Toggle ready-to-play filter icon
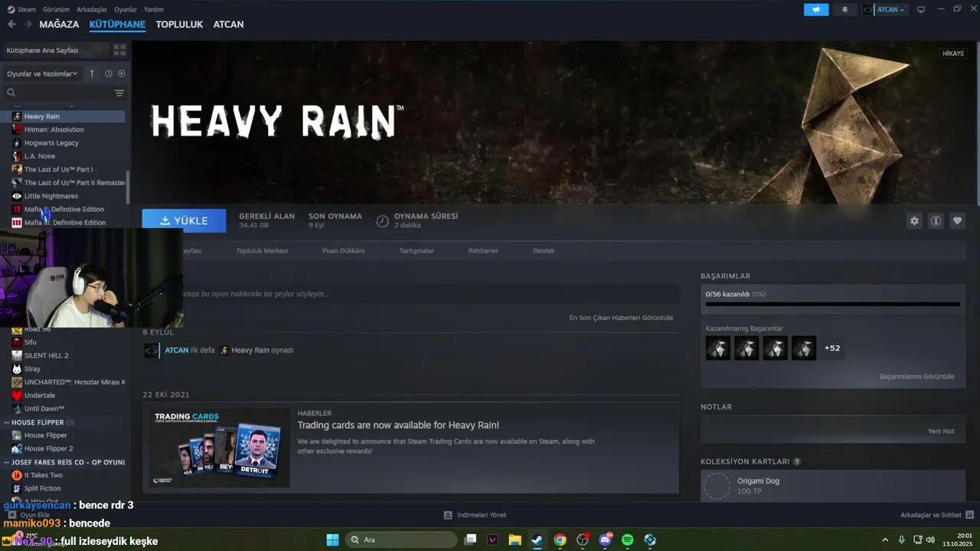 pyautogui.click(x=122, y=73)
